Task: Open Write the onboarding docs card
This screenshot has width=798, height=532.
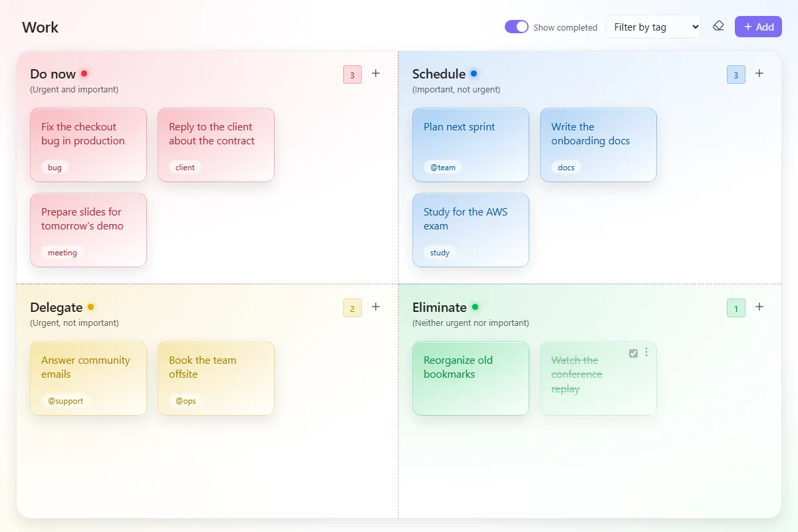Action: coord(598,145)
